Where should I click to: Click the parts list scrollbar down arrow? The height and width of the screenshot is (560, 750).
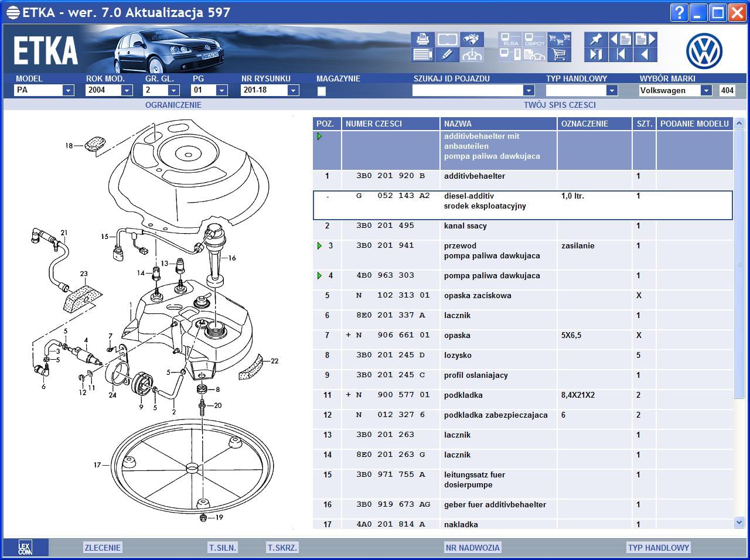[x=739, y=522]
